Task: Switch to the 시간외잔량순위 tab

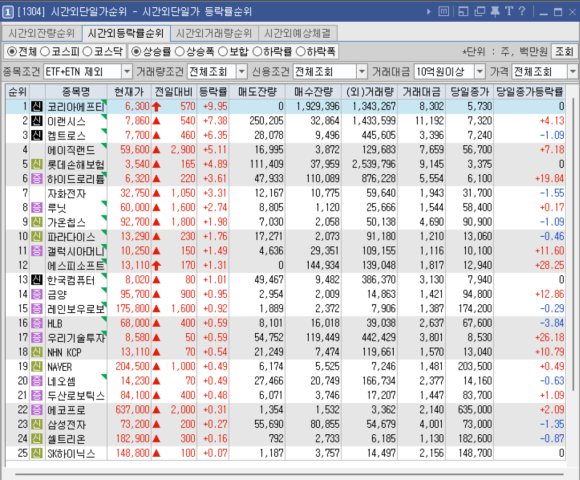Action: (x=41, y=34)
